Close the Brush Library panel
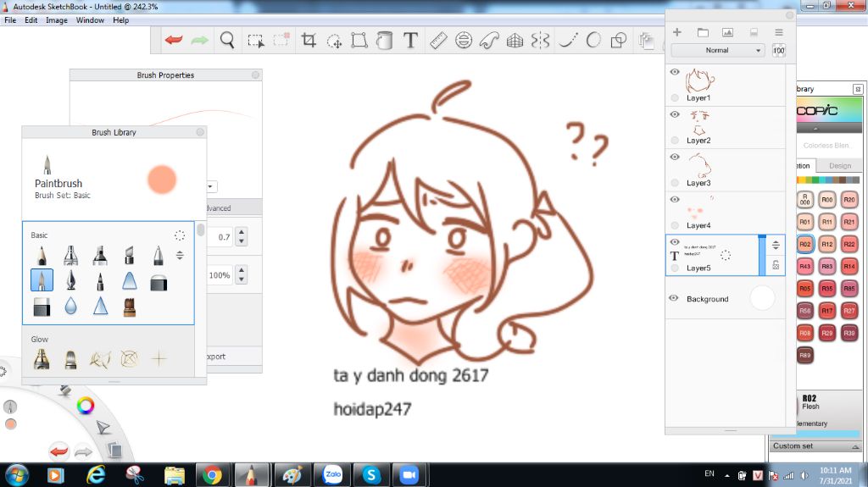The width and height of the screenshot is (868, 487). tap(200, 132)
